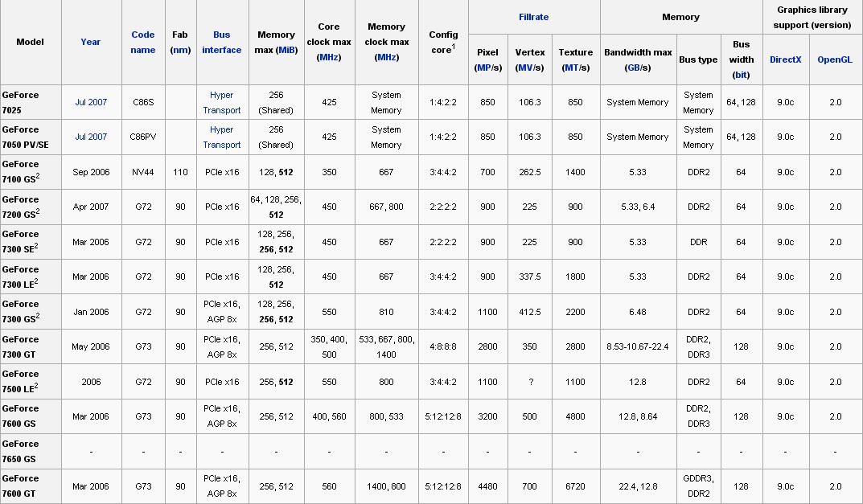Screen dimensions: 863x504
Task: Click the 4:8:8:8 config core cell
Action: pyautogui.click(x=443, y=346)
